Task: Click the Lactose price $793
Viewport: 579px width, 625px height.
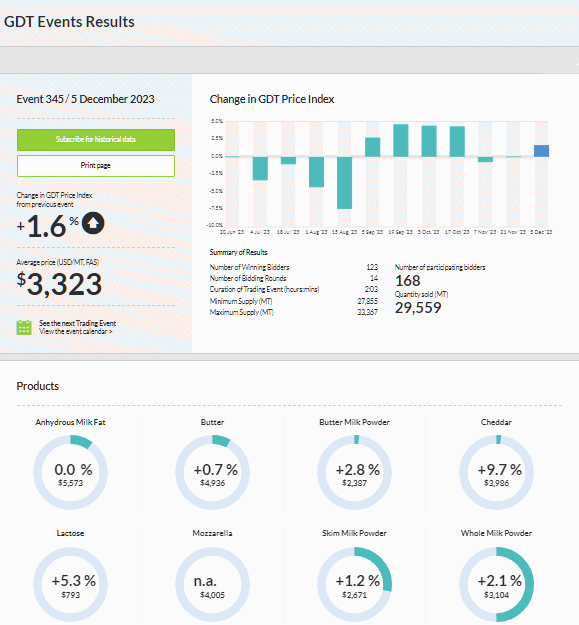Action: (x=71, y=595)
